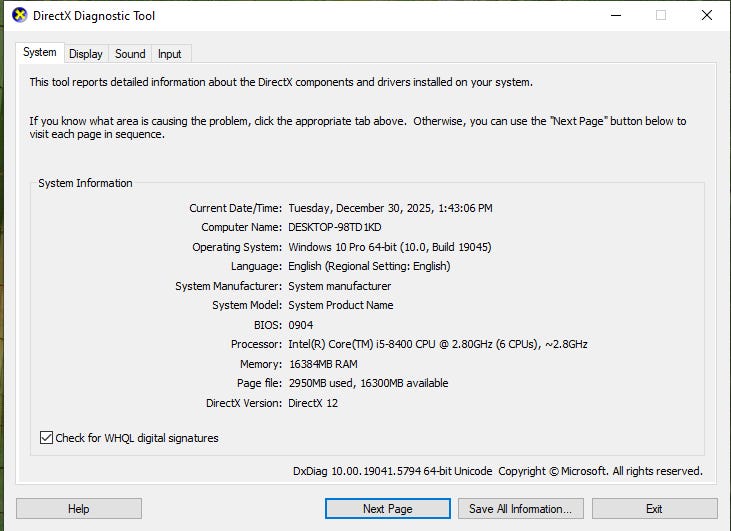Click the System Information group heading
The height and width of the screenshot is (531, 731).
pos(85,183)
